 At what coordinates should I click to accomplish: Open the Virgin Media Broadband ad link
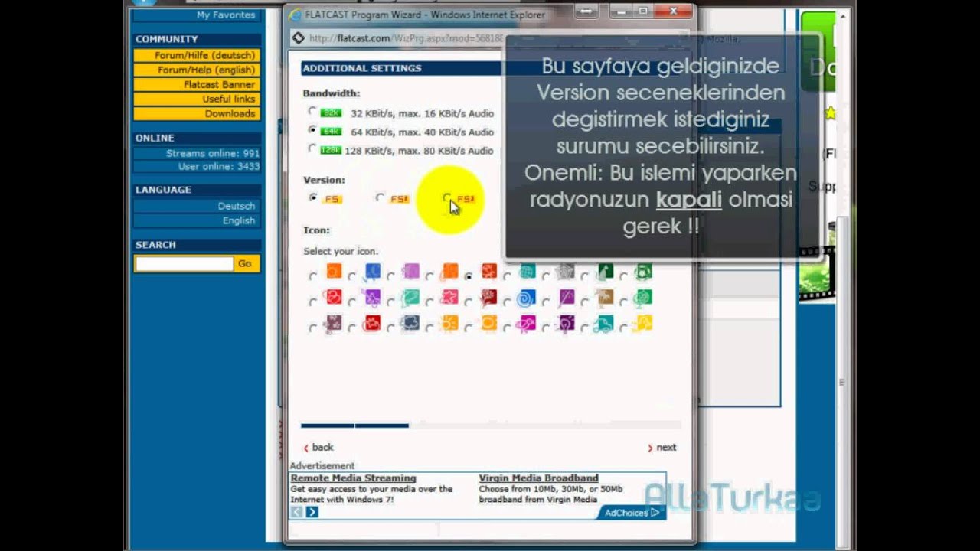[x=538, y=478]
